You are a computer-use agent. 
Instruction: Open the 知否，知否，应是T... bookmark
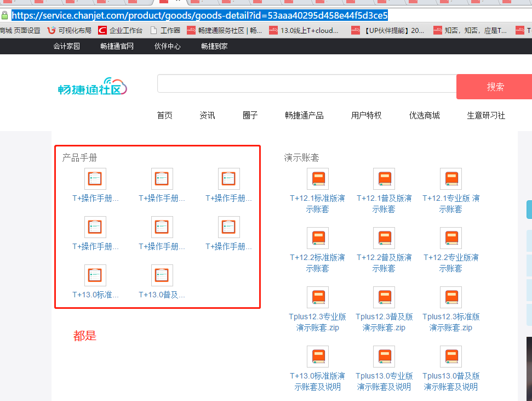[x=470, y=31]
